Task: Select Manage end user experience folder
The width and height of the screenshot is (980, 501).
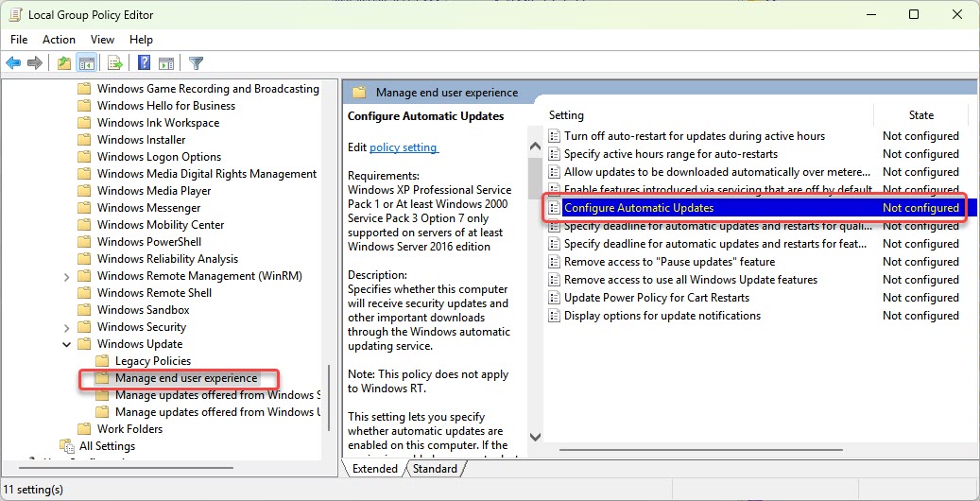Action: click(186, 378)
